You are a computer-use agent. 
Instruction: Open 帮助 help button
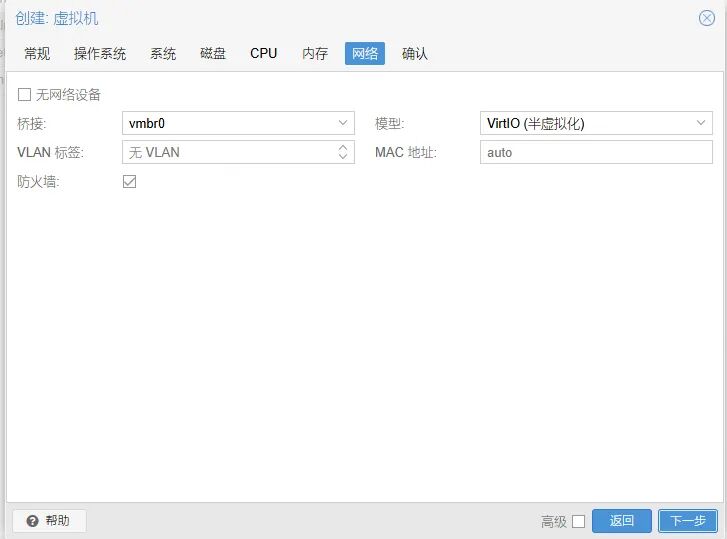click(49, 521)
